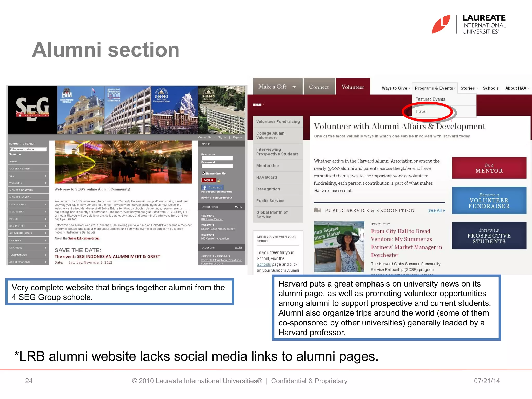The width and height of the screenshot is (532, 399).
Task: Click into the community search field
Action: (x=28, y=149)
